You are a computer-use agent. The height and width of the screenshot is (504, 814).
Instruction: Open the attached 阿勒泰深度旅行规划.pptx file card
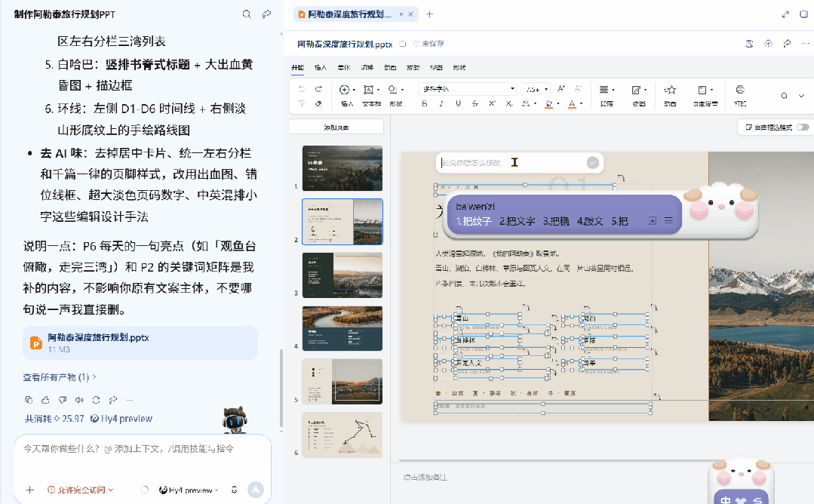[x=140, y=343]
